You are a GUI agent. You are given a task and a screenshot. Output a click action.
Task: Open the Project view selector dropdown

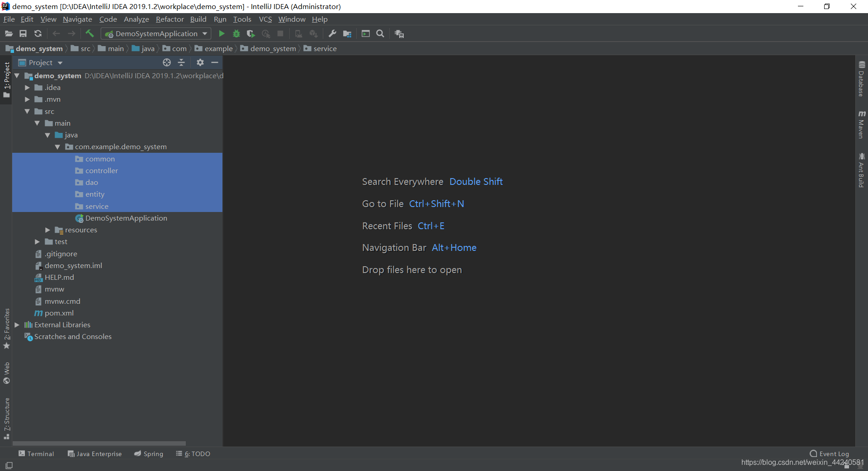(40, 62)
